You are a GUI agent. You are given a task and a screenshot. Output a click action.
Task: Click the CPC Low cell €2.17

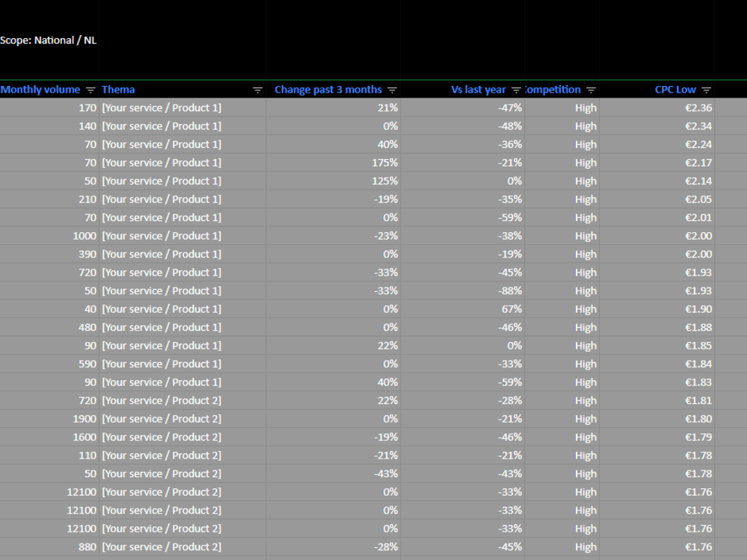point(657,163)
